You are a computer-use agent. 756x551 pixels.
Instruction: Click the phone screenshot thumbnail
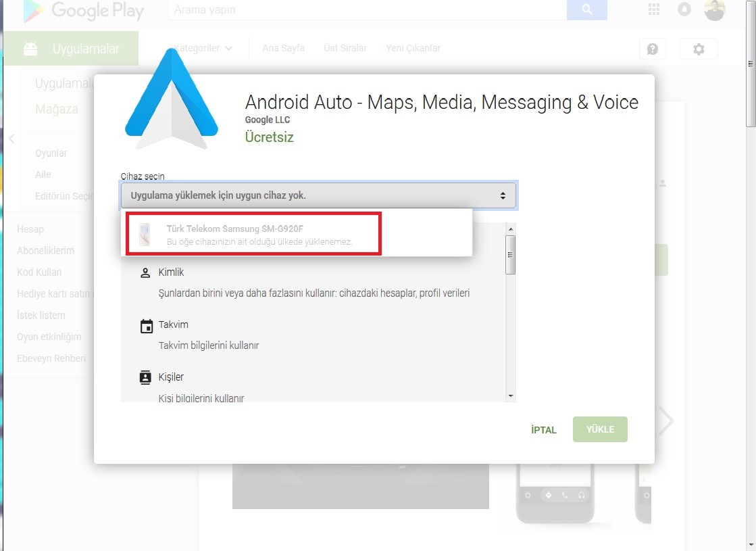[555, 493]
